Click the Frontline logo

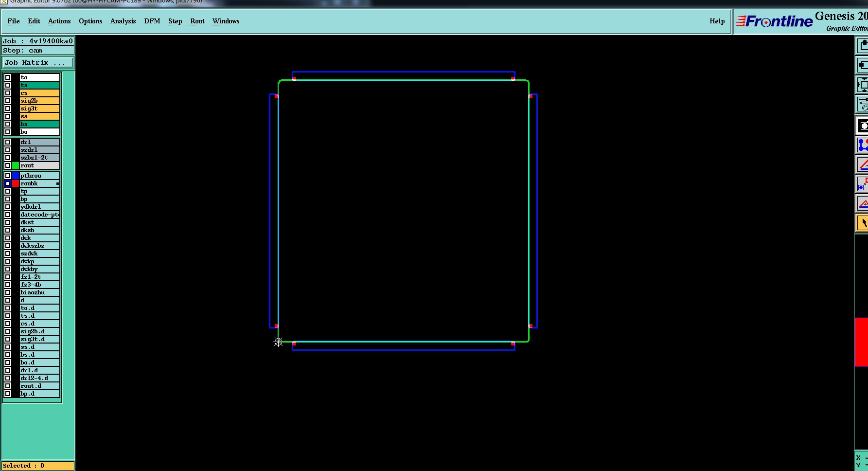(775, 21)
